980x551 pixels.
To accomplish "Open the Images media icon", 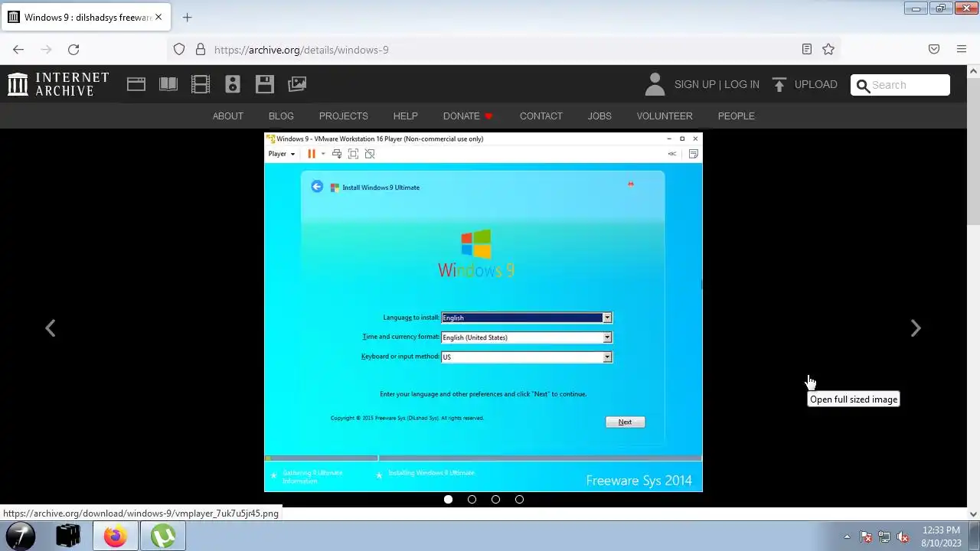I will tap(297, 84).
